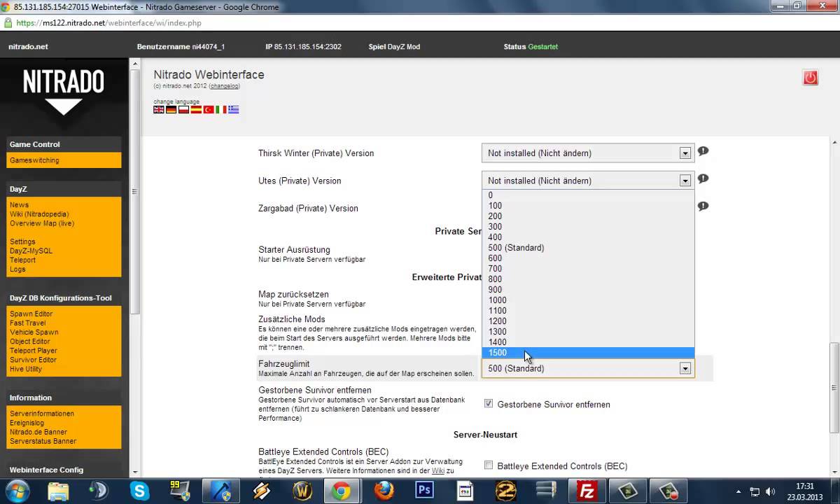
Task: Open Fast Travel sidebar item
Action: (28, 323)
